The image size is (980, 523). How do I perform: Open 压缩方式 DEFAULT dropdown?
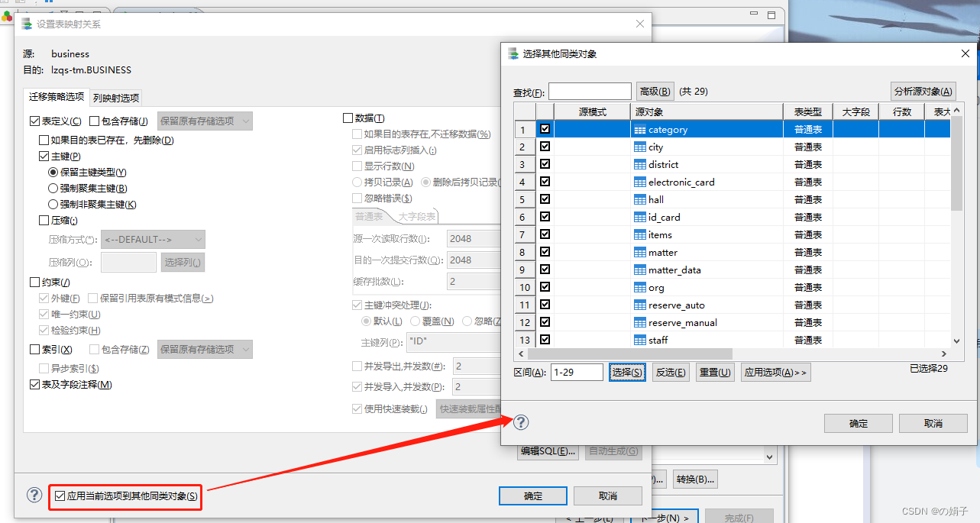154,240
